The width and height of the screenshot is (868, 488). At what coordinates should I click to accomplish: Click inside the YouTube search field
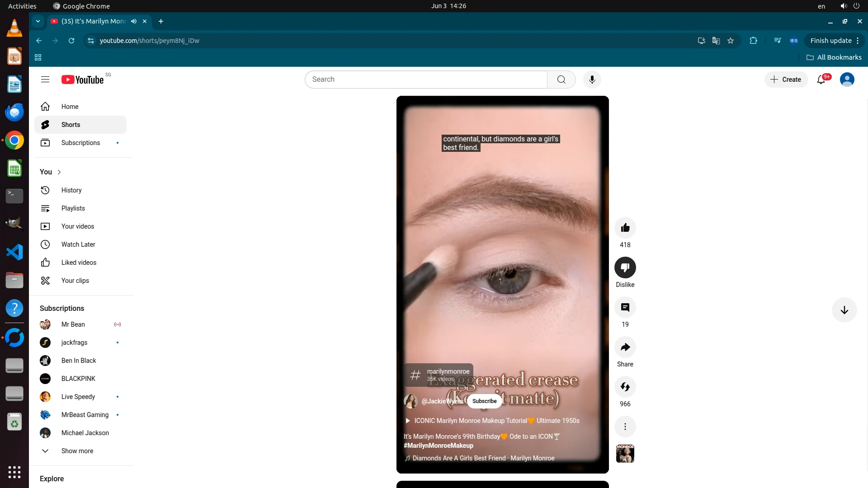pyautogui.click(x=425, y=80)
